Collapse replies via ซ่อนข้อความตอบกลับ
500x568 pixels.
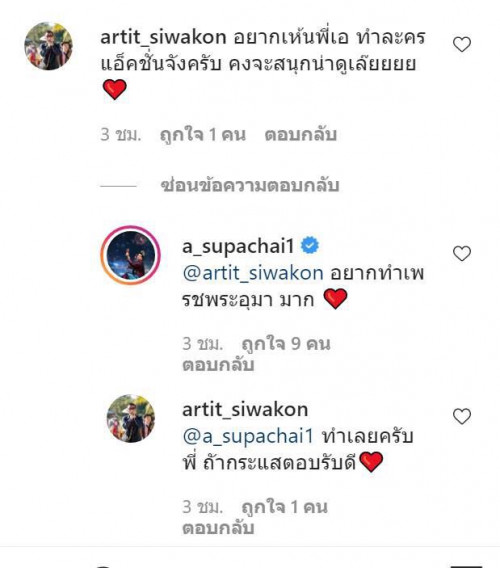250,185
